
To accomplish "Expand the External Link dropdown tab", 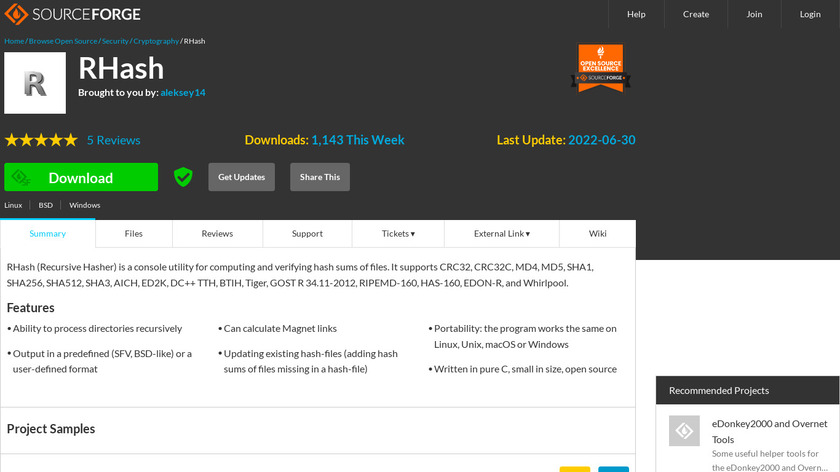I will pyautogui.click(x=502, y=234).
